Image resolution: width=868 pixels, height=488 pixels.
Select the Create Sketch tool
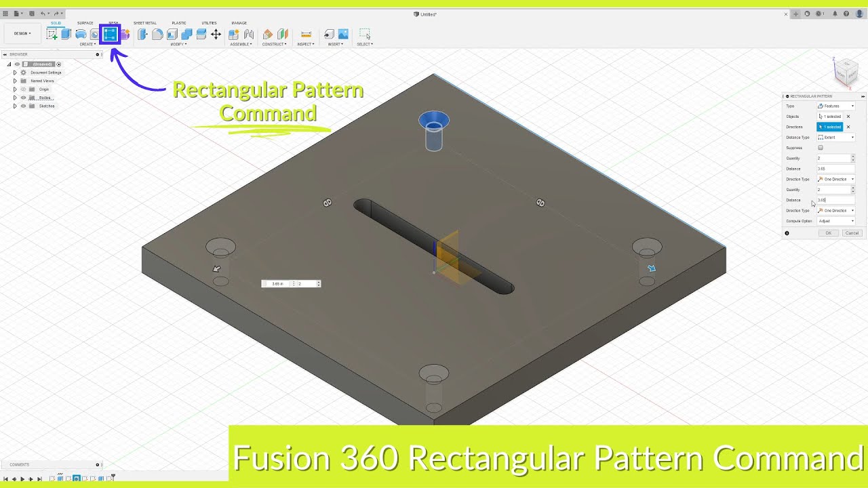(x=52, y=34)
